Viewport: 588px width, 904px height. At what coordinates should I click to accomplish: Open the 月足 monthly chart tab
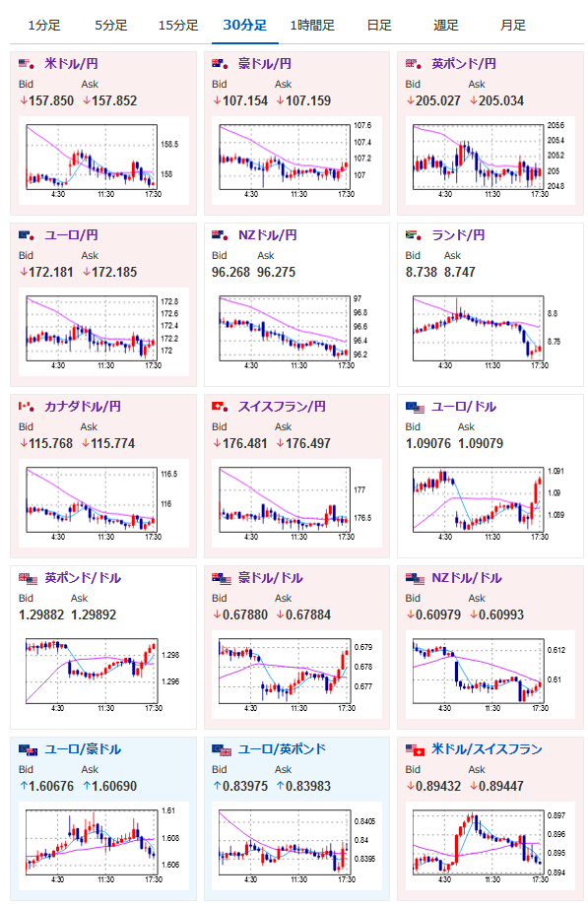[513, 26]
